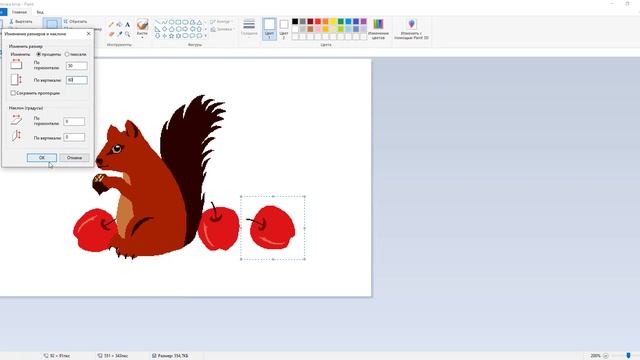Select the Percentage (проценты) radio button
The width and height of the screenshot is (640, 360).
pos(39,54)
